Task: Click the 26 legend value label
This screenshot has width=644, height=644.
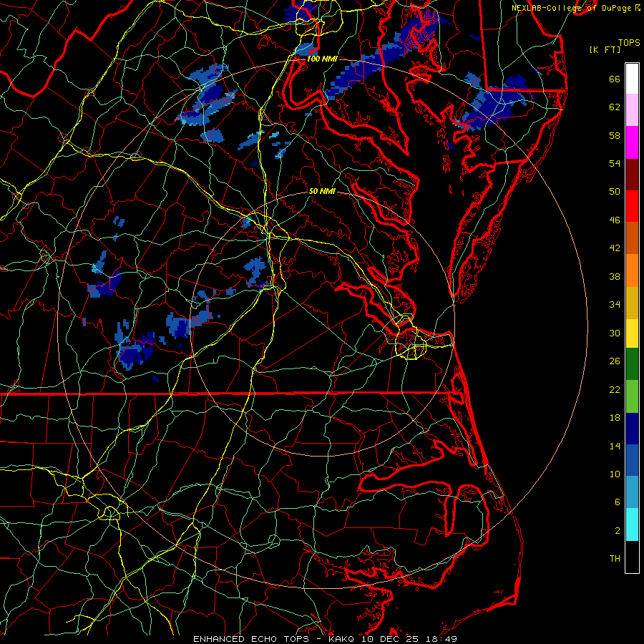Action: point(615,361)
